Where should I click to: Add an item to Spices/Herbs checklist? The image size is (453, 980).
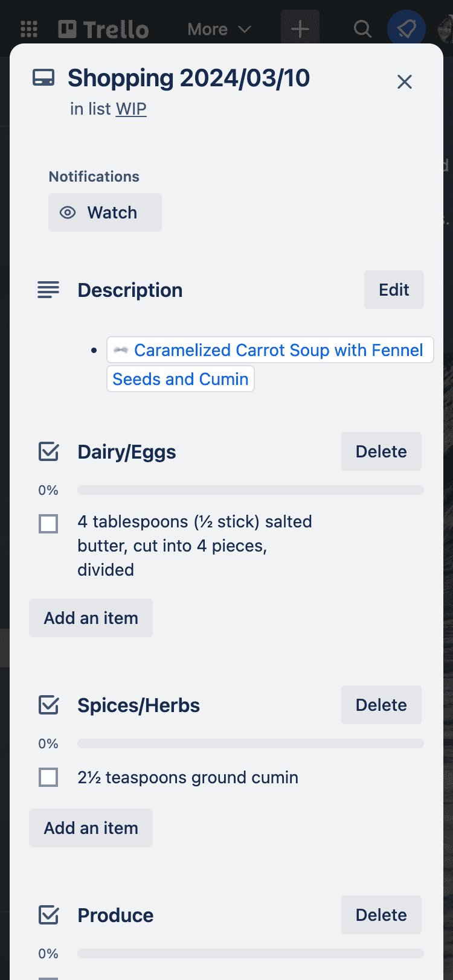pos(91,828)
